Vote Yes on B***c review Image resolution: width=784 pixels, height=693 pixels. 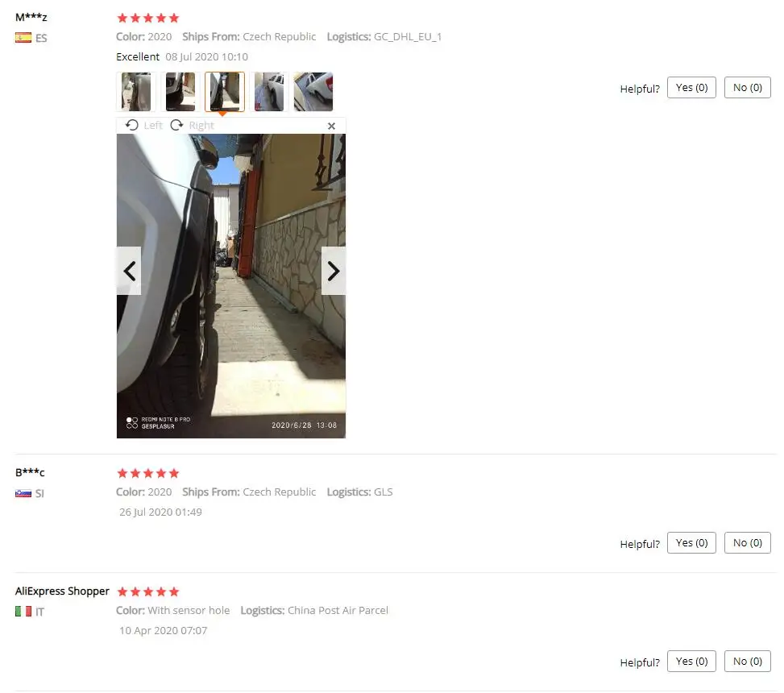(691, 543)
